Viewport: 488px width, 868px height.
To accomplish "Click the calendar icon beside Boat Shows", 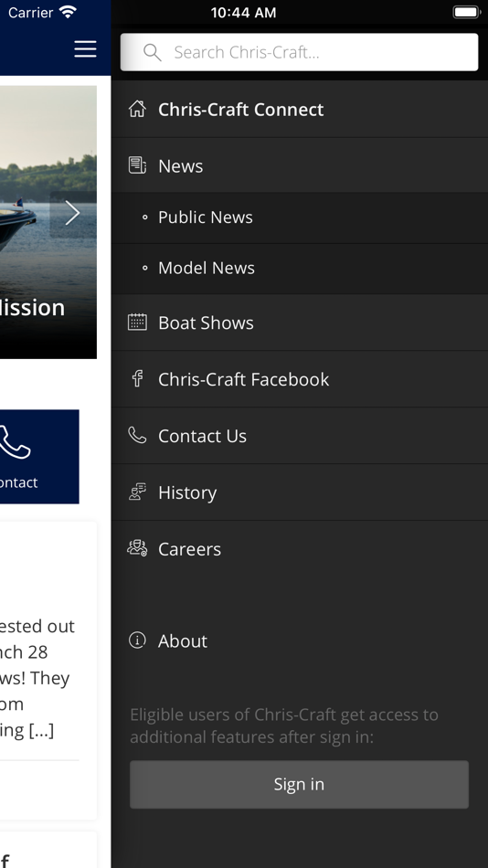I will tap(137, 323).
